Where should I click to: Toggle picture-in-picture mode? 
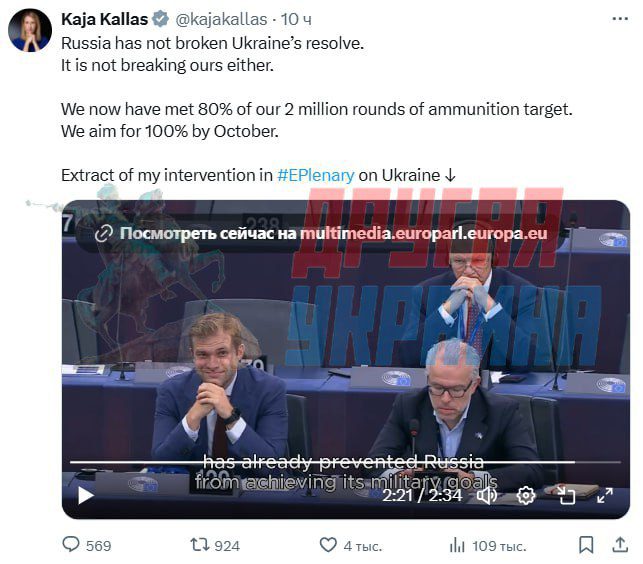coord(565,495)
